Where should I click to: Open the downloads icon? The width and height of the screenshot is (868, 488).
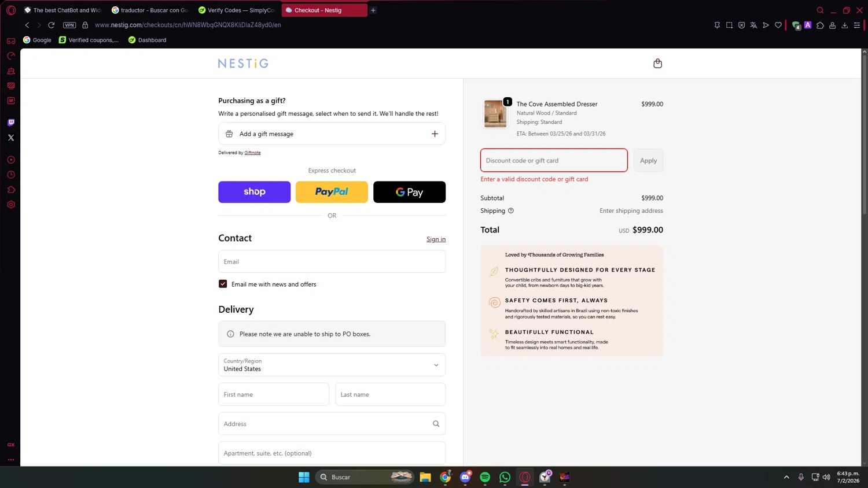click(845, 25)
